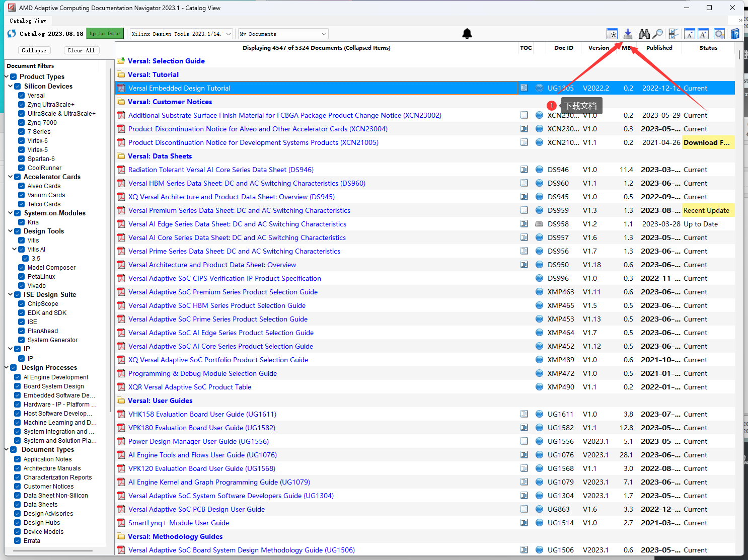Click the device icon in DS958 row
The image size is (748, 560).
pos(539,224)
